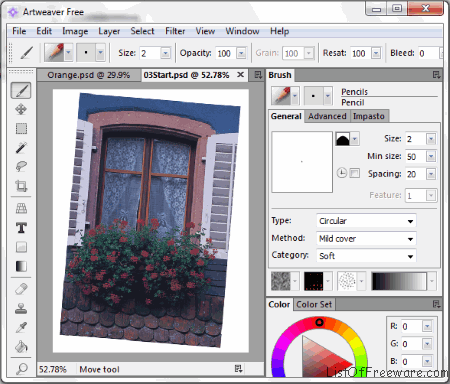The height and width of the screenshot is (384, 450).
Task: Click the brush tip variant in the Brush panel
Action: 313,96
